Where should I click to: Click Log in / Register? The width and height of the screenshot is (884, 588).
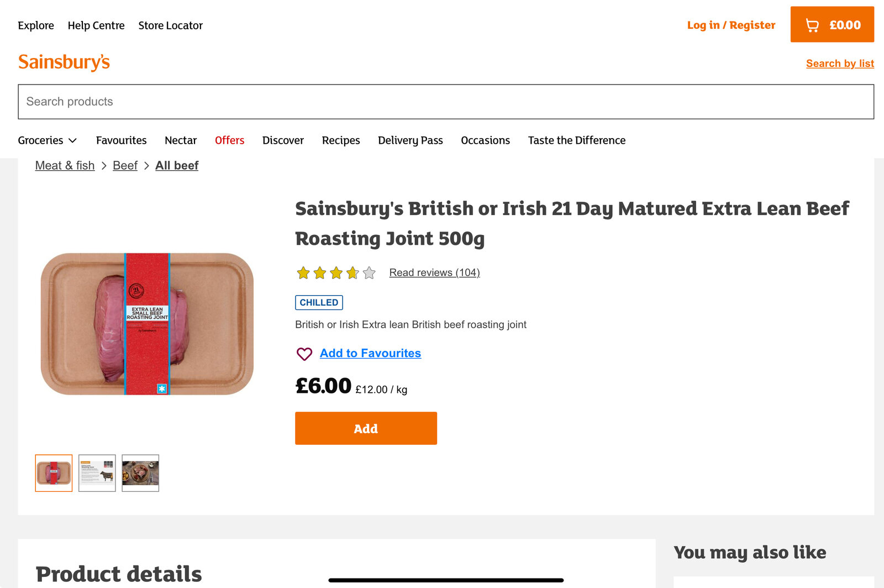pos(731,25)
